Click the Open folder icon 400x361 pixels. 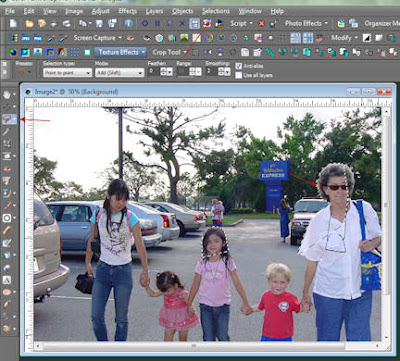(x=29, y=23)
